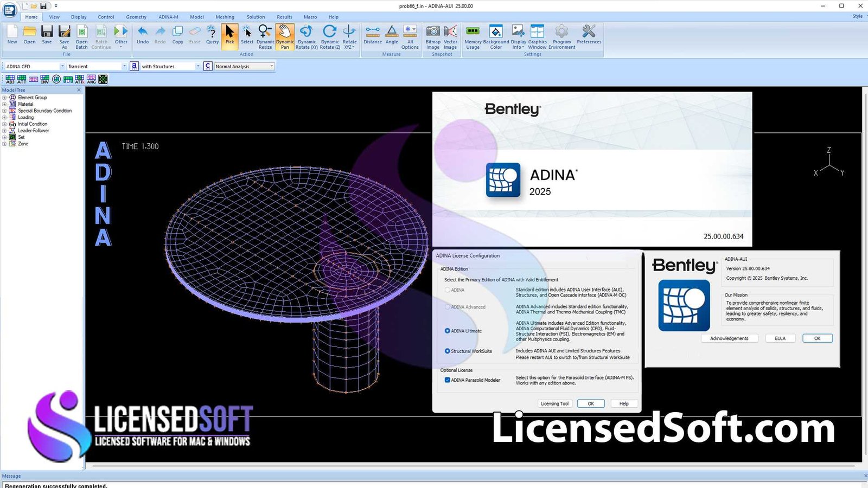Select the ADINA Advanced edition radio

[447, 307]
